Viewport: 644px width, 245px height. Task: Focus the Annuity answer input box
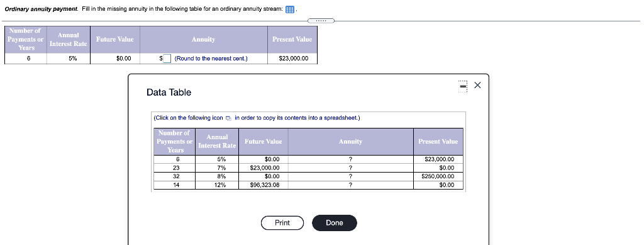[x=167, y=59]
